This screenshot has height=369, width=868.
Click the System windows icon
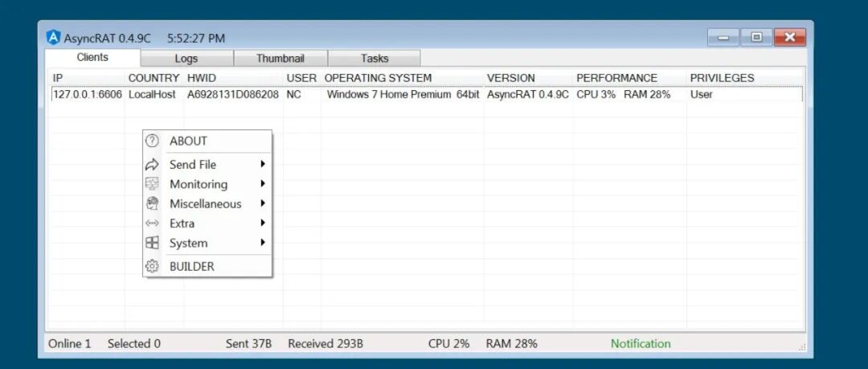coord(152,243)
